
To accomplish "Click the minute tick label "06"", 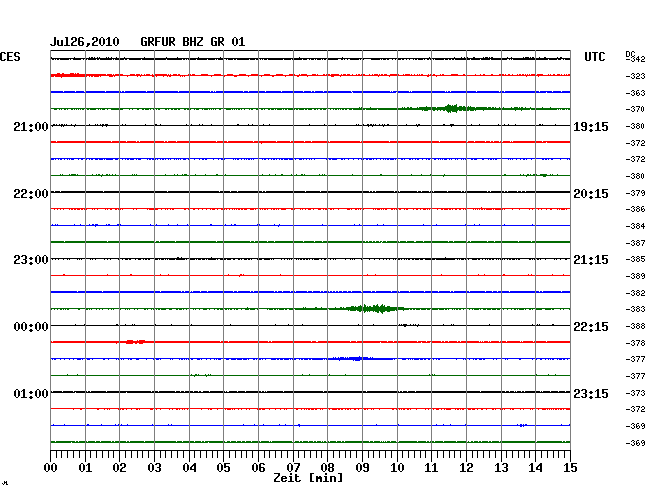I will pos(258,467).
